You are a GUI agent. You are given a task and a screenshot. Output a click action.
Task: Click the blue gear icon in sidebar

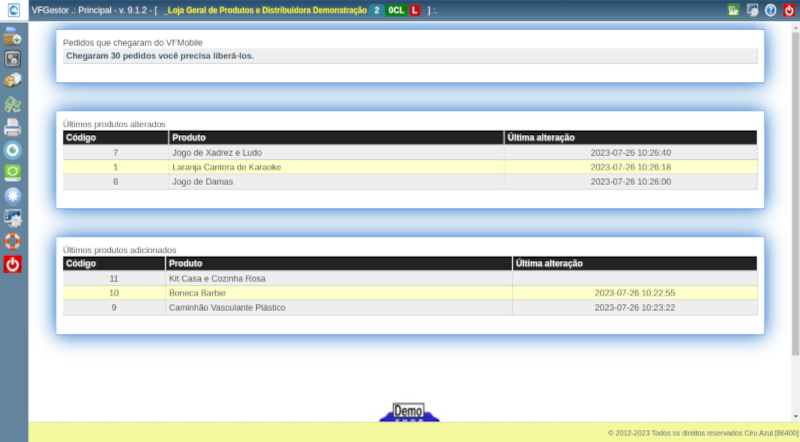13,195
